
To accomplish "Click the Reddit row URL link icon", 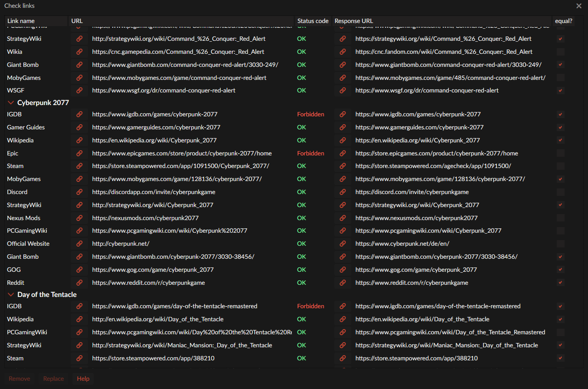I will pos(79,283).
